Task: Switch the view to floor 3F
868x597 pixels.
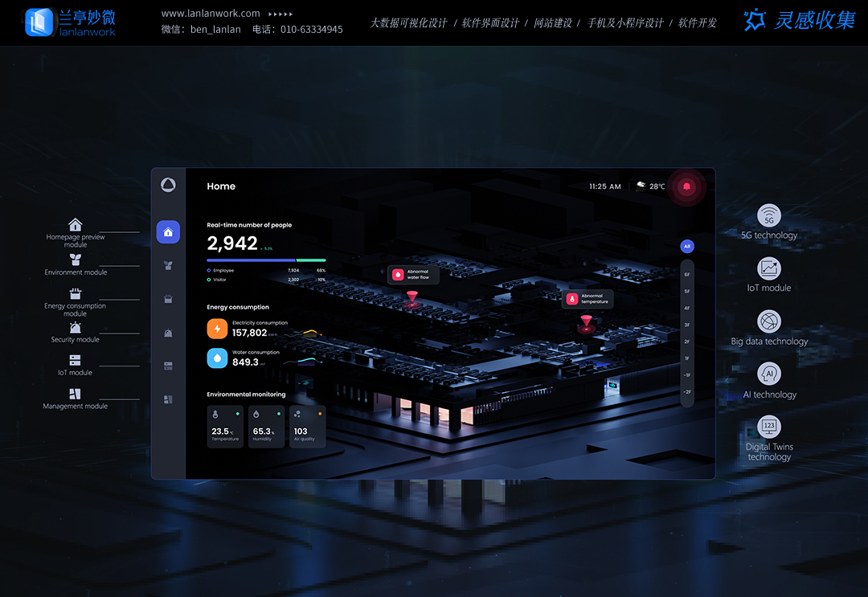Action: tap(687, 325)
